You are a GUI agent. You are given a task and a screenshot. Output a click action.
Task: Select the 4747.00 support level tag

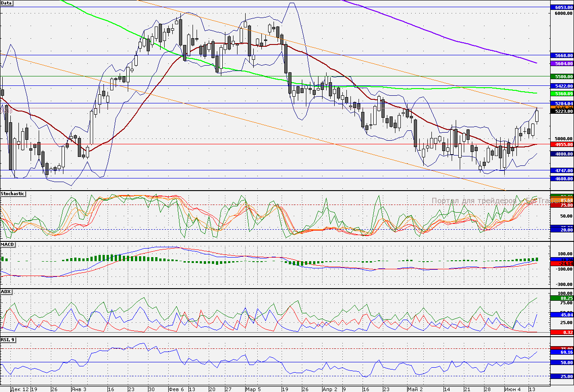pyautogui.click(x=562, y=171)
